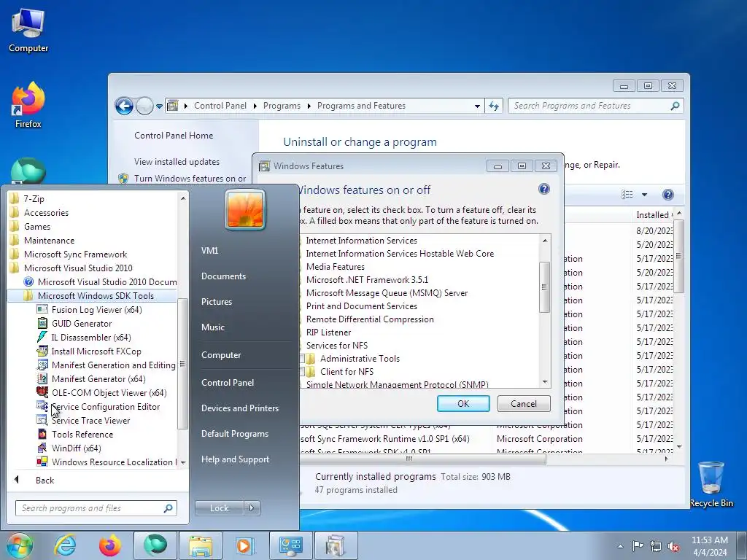Click Refresh button beside address bar
Viewport: 747px width, 560px height.
[494, 106]
